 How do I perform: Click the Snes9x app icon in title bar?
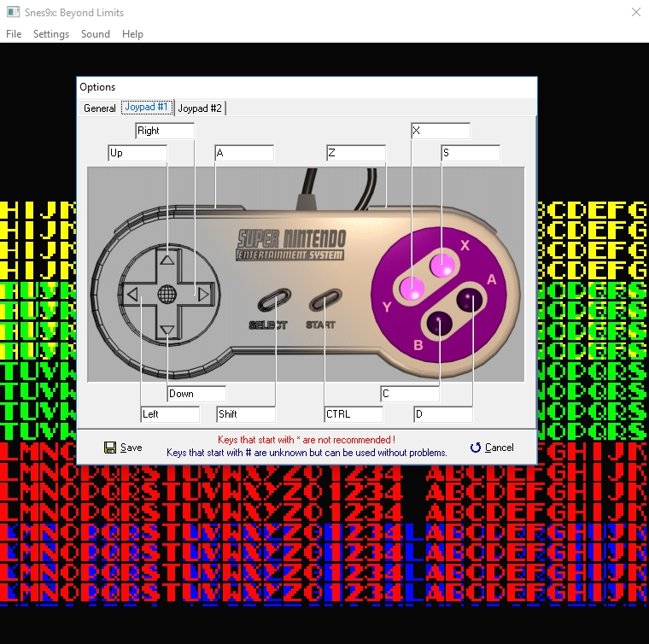[x=14, y=12]
